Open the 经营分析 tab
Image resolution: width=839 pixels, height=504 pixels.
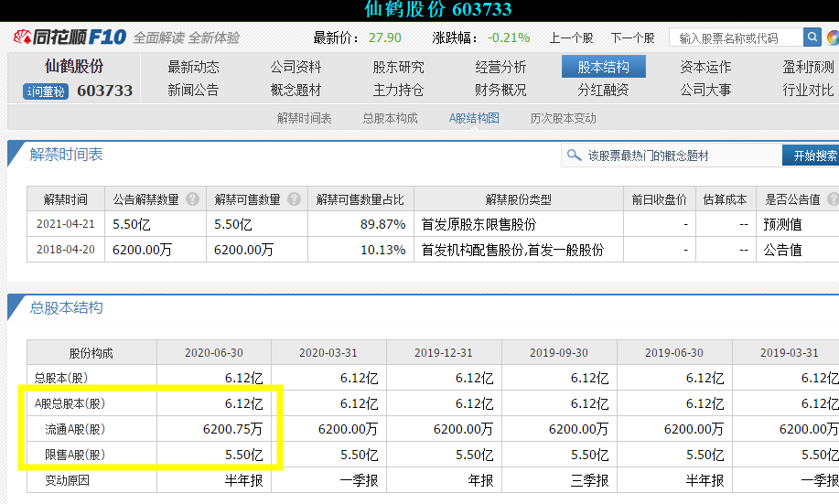(500, 67)
